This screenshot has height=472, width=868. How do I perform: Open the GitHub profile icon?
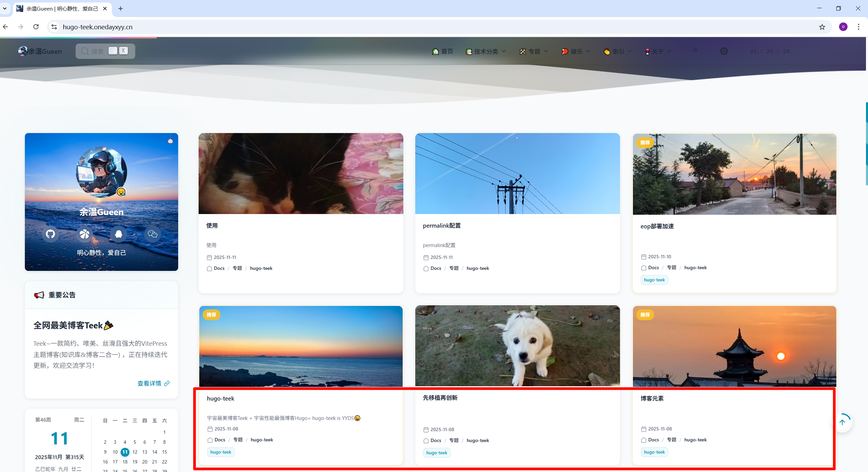click(x=50, y=234)
